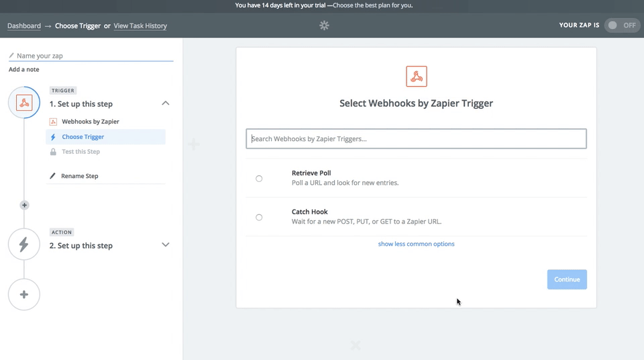The width and height of the screenshot is (644, 360).
Task: Click the Zapier gear logo in header
Action: 324,26
